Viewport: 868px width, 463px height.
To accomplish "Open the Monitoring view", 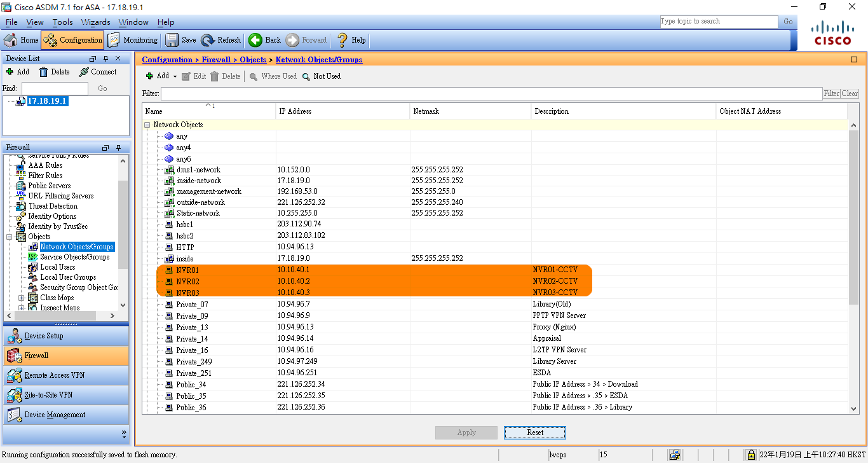I will [x=133, y=40].
